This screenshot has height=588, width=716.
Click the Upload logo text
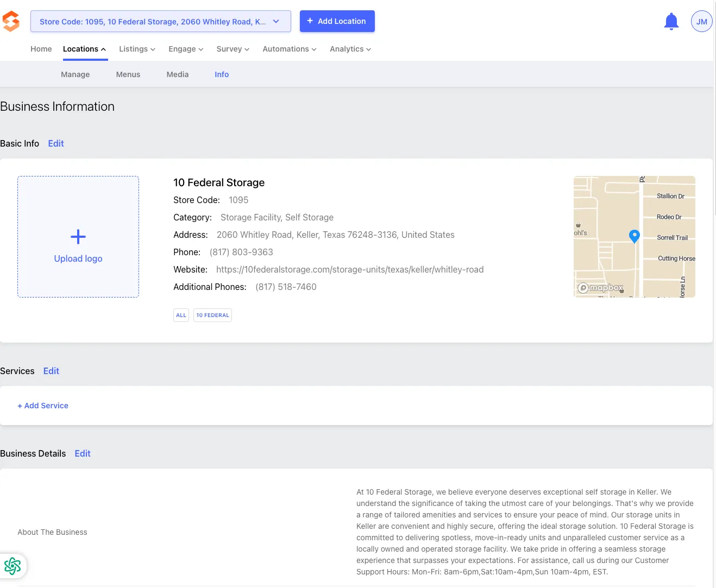pyautogui.click(x=78, y=258)
